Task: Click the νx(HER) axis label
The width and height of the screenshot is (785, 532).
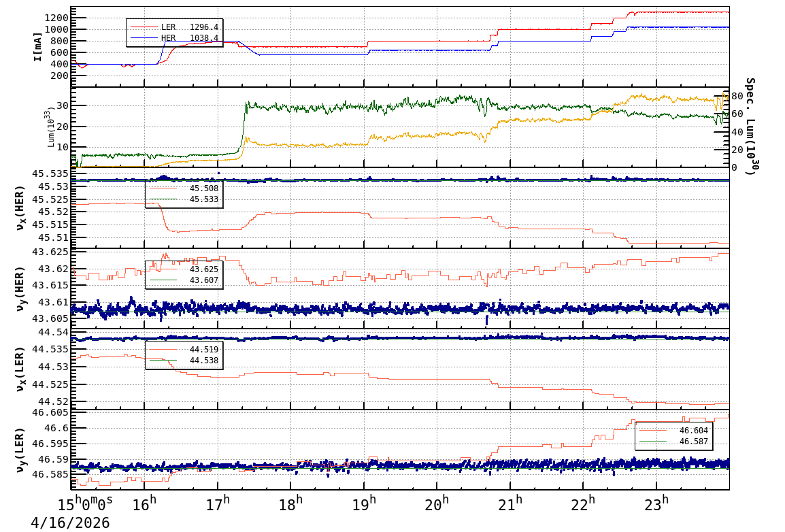Action: pos(20,208)
